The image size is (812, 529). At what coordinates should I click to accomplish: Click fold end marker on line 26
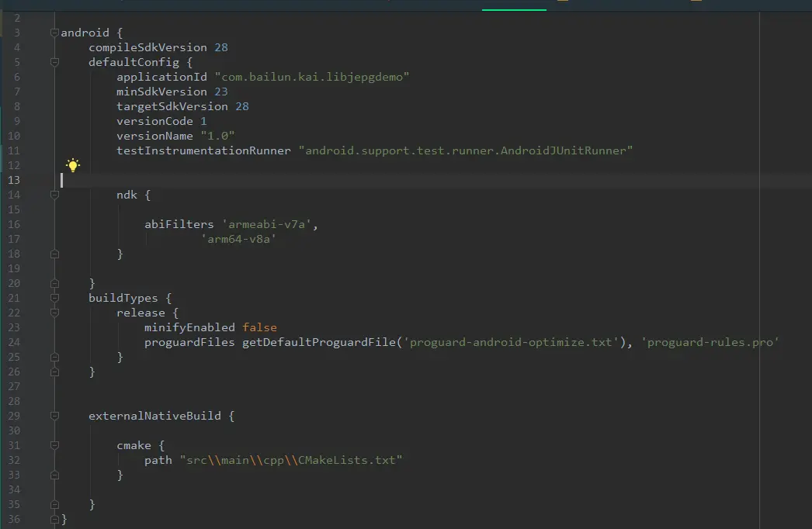(54, 372)
